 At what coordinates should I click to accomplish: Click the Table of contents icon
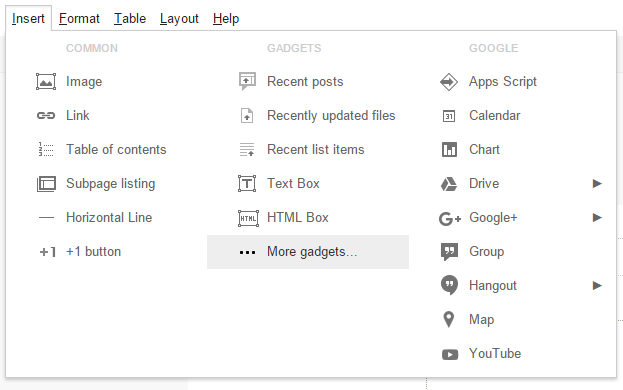(46, 150)
